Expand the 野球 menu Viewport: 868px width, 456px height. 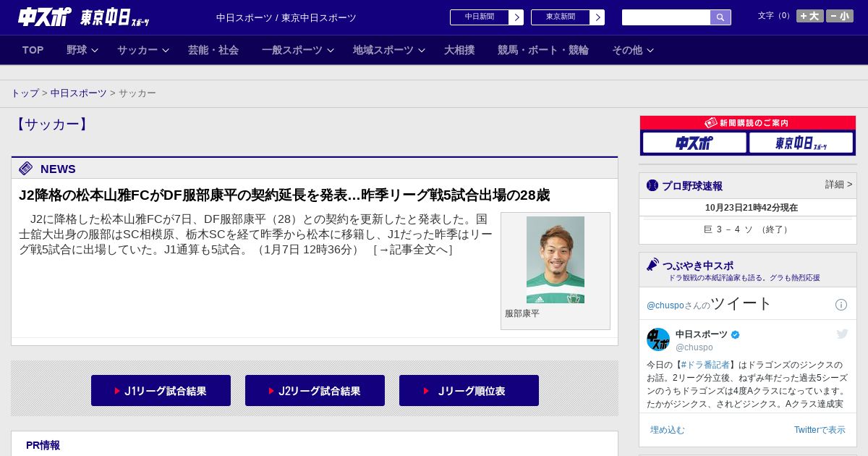[82, 50]
